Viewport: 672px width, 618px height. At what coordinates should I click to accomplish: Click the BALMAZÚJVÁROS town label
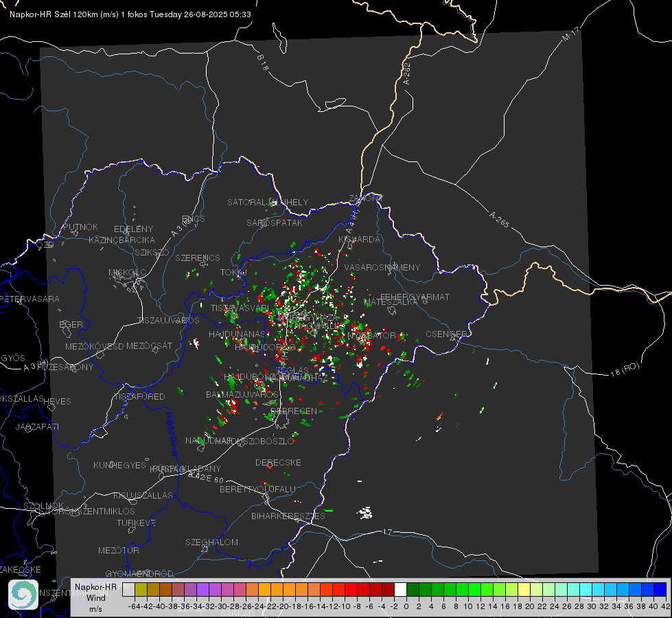(x=242, y=394)
